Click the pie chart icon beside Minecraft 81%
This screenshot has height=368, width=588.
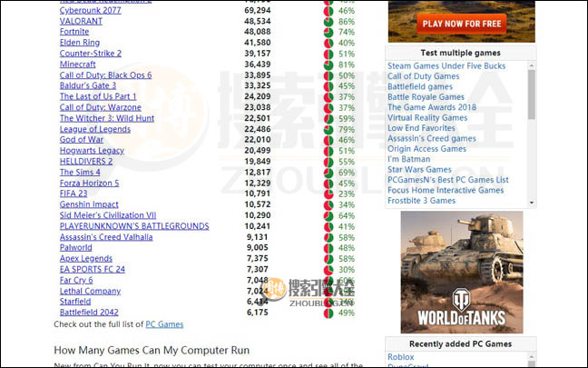328,65
